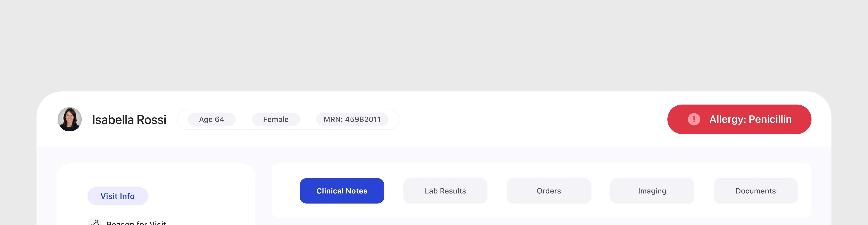Click the Reason for Visit icon
Viewport: 868px width, 225px height.
[95, 222]
